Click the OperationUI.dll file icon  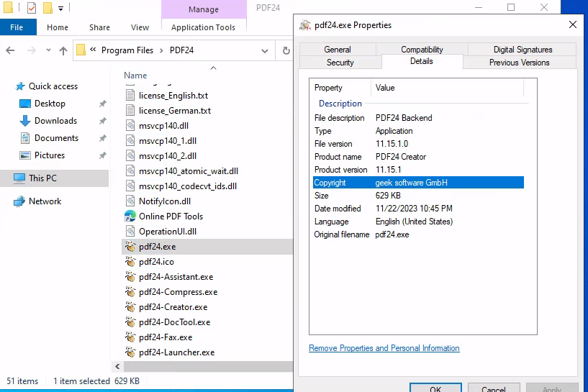click(x=130, y=231)
